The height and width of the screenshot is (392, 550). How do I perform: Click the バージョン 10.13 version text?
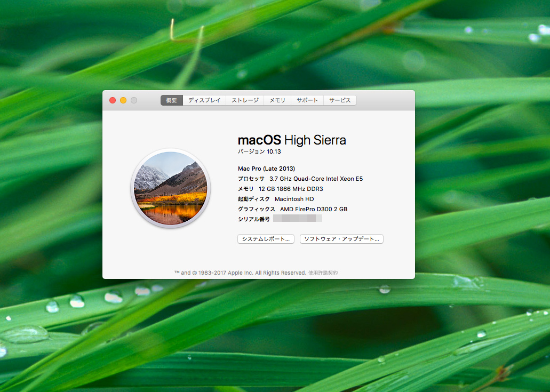tap(259, 151)
